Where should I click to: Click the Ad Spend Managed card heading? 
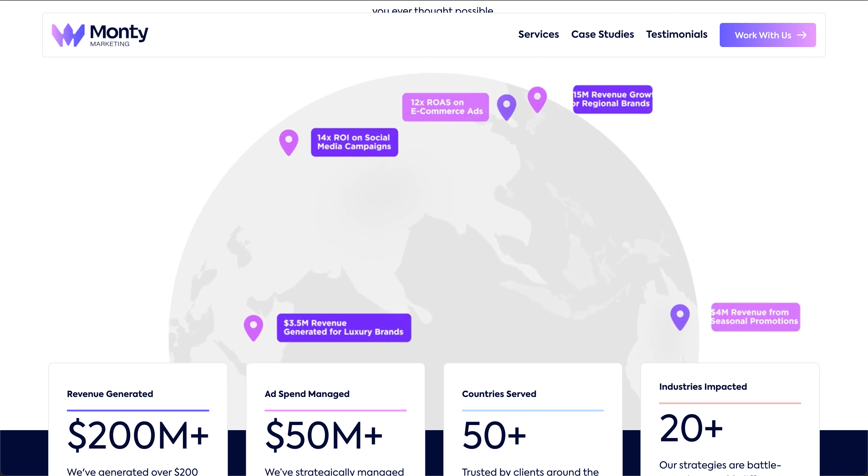tap(307, 394)
